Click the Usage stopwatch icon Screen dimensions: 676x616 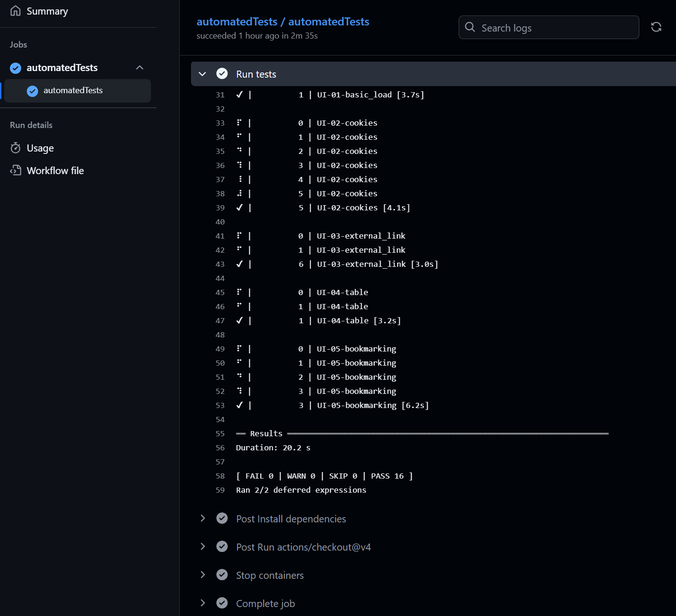point(16,148)
